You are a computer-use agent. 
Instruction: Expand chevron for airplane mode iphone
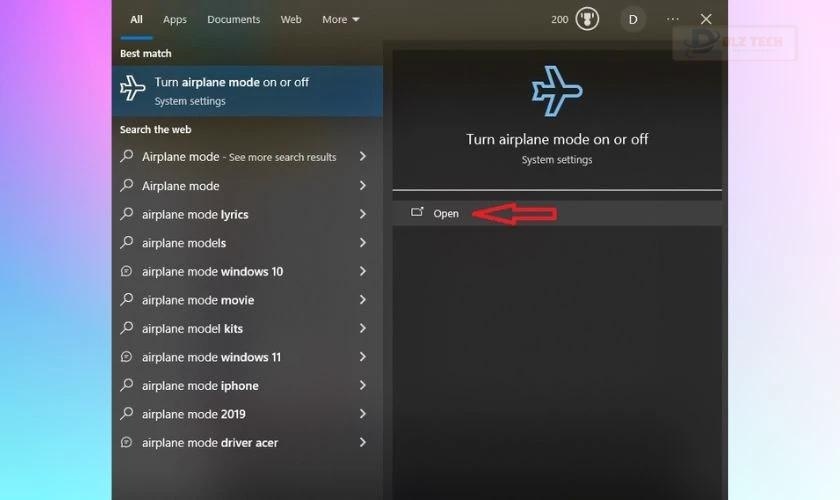tap(362, 385)
